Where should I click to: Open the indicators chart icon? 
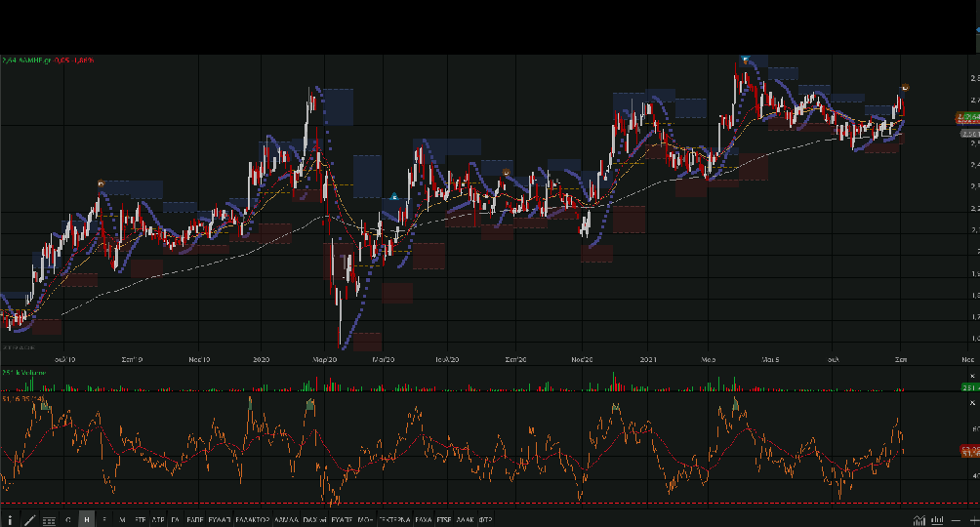tap(919, 519)
